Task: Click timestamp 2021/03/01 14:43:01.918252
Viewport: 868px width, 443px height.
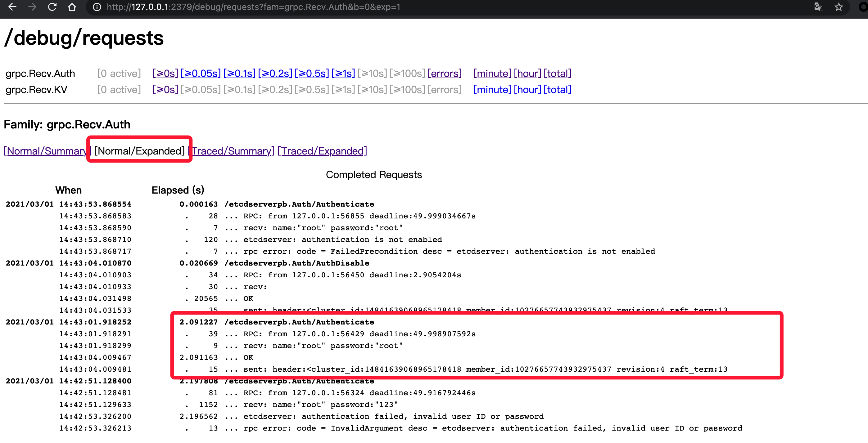Action: point(68,322)
